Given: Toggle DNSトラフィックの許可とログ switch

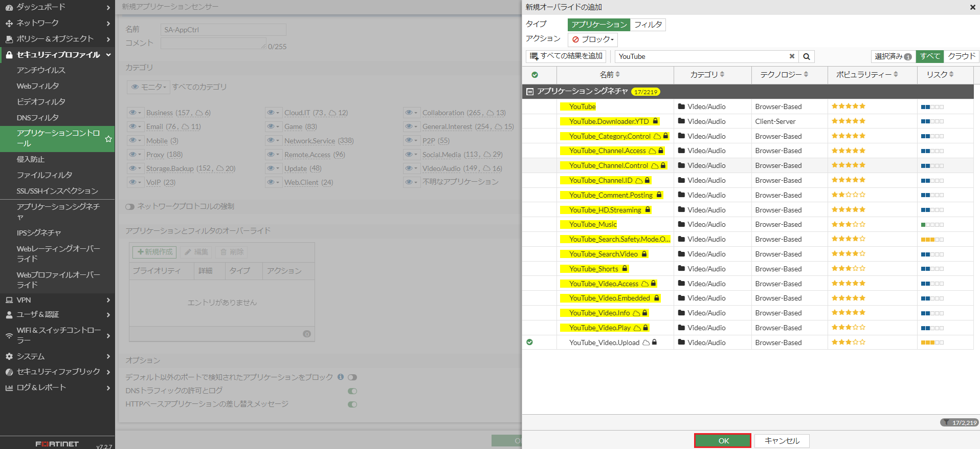Looking at the screenshot, I should tap(352, 391).
